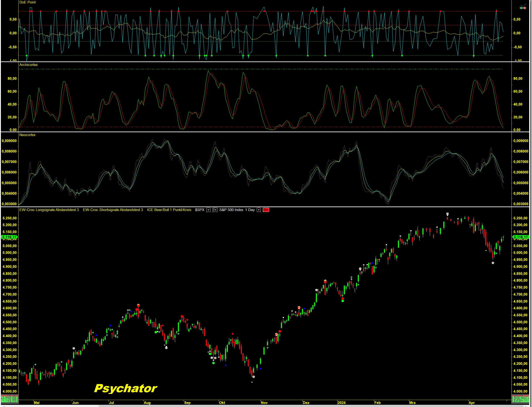
Task: Click the Archicortex indicator title
Action: (28, 65)
